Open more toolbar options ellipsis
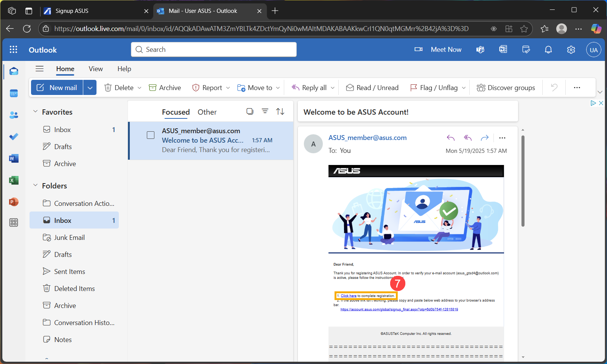 [577, 87]
